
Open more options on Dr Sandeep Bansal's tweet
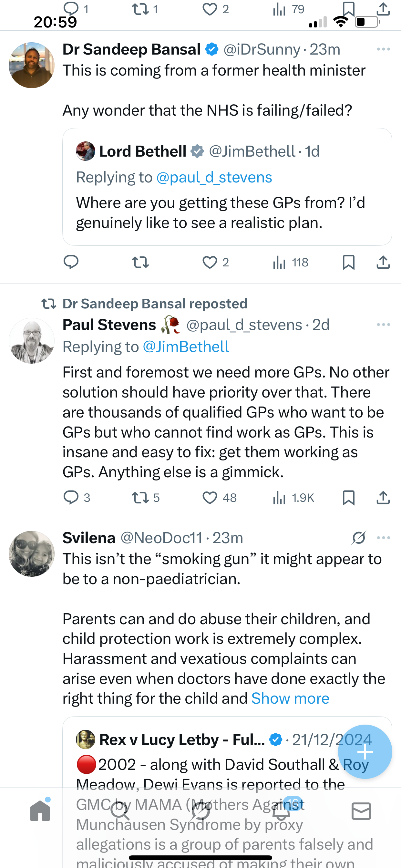(x=383, y=49)
